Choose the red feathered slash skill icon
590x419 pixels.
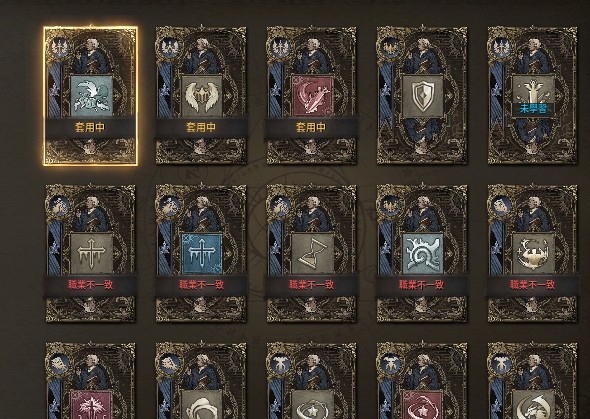click(312, 96)
